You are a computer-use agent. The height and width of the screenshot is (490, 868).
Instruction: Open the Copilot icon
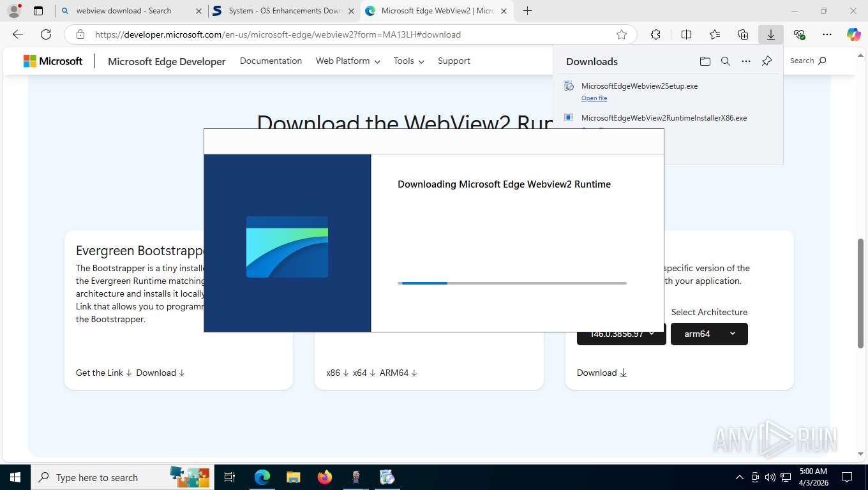click(x=854, y=34)
